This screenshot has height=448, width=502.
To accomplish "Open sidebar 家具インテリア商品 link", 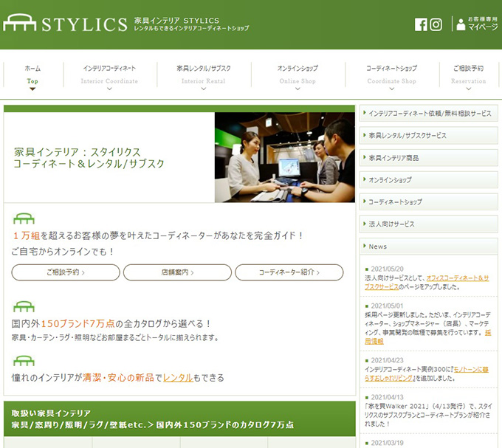I will pos(429,158).
